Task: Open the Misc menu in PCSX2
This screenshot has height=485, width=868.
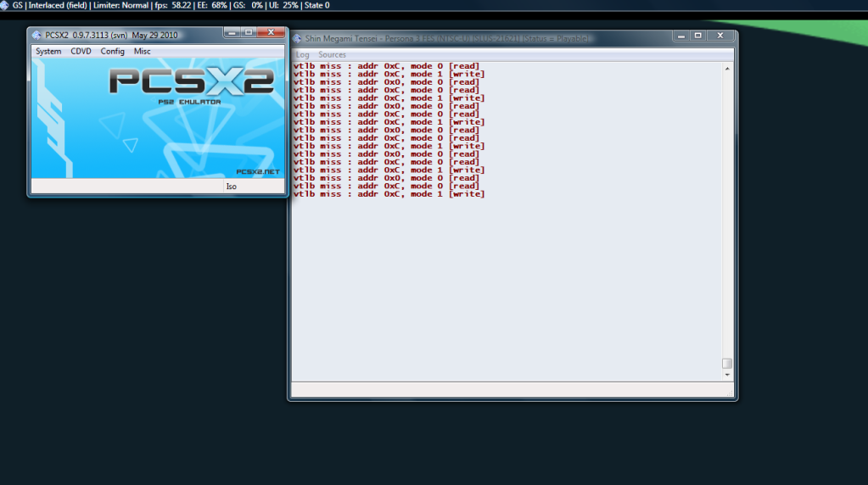Action: pos(143,52)
